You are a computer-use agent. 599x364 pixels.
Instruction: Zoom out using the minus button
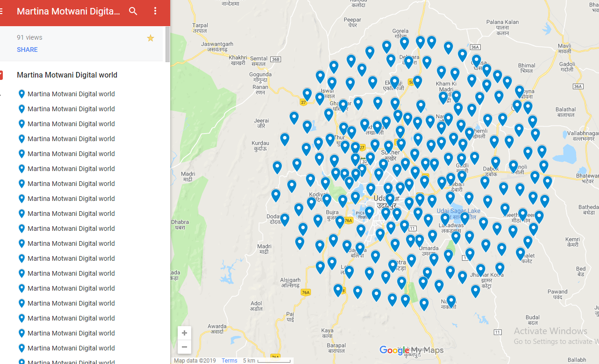184,347
